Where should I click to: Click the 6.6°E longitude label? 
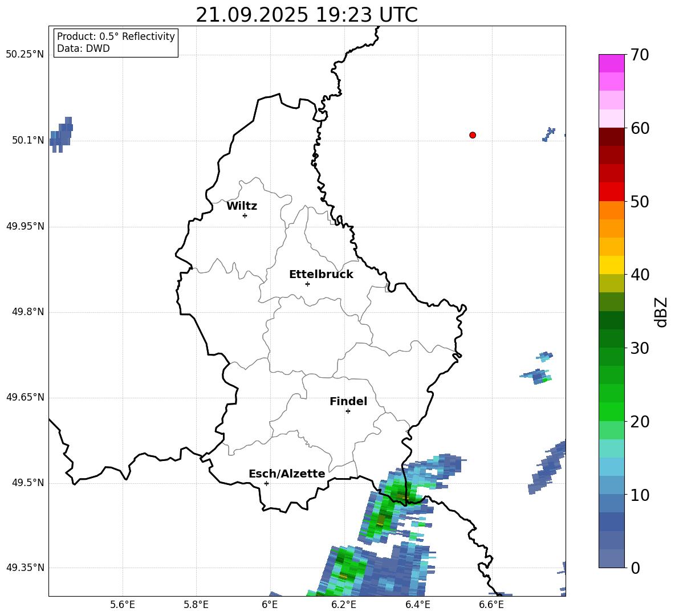tap(491, 605)
